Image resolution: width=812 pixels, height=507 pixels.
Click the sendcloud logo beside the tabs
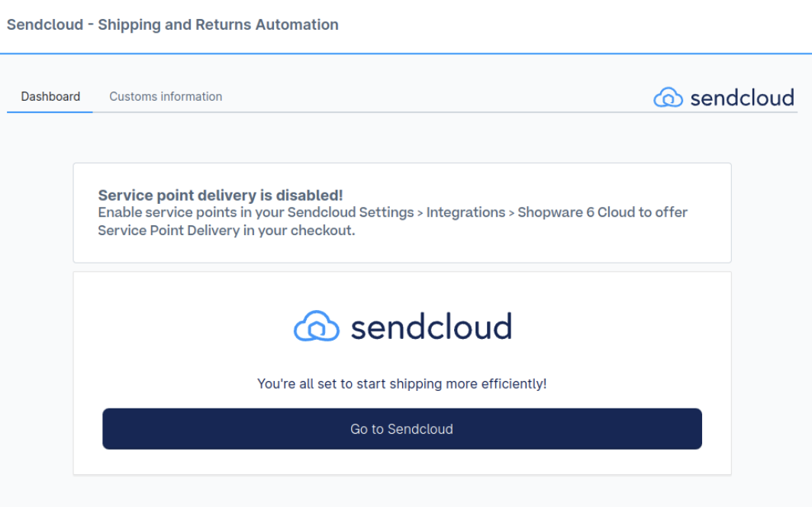[x=723, y=98]
